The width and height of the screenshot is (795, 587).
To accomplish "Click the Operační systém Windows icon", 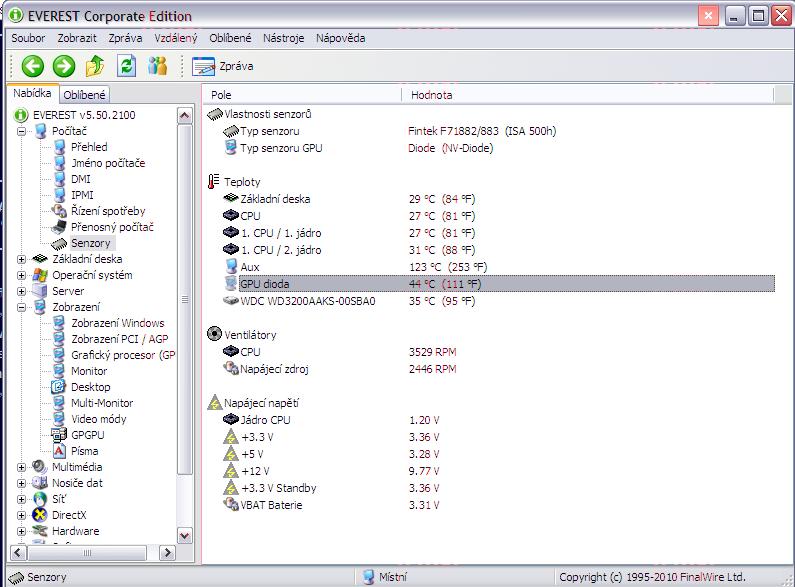I will coord(40,275).
